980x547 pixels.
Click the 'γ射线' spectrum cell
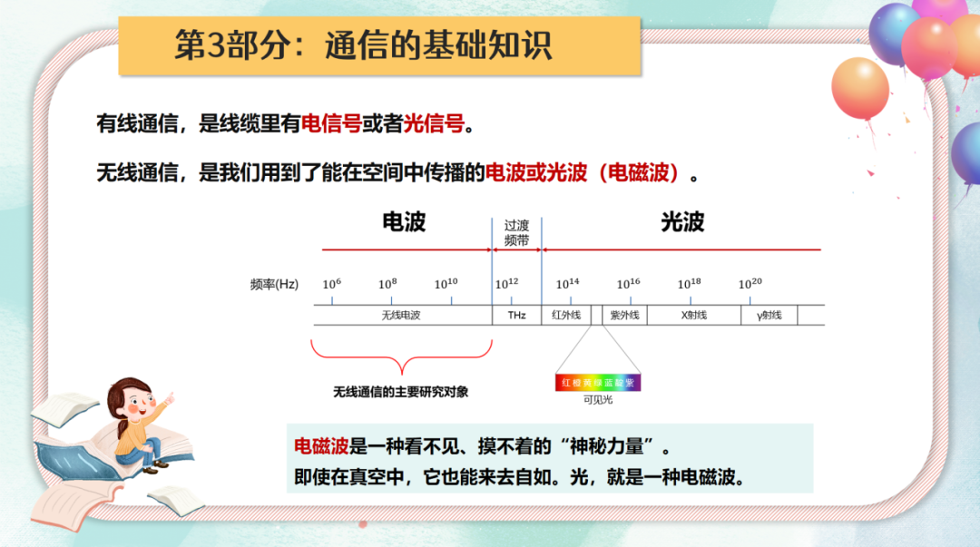(769, 315)
